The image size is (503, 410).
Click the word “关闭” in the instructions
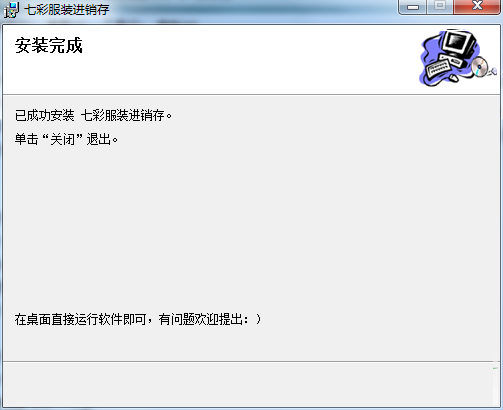63,139
